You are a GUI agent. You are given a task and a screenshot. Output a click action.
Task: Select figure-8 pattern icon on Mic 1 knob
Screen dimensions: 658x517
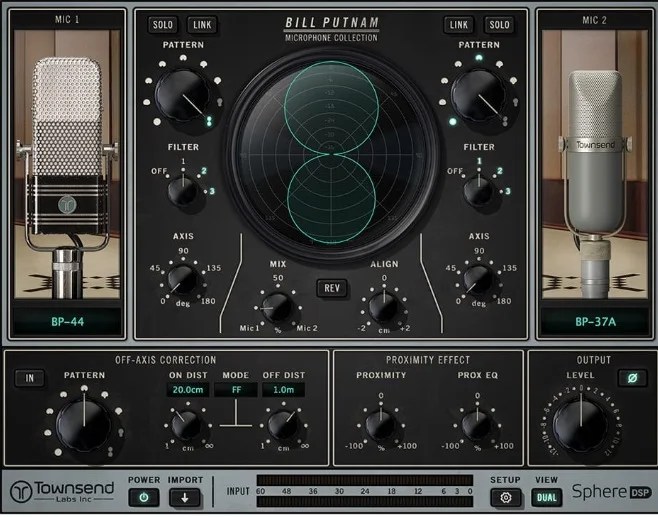209,121
